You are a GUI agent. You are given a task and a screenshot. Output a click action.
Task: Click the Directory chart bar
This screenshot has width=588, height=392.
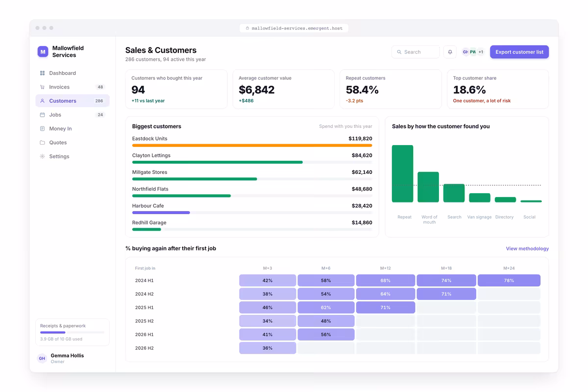[505, 200]
